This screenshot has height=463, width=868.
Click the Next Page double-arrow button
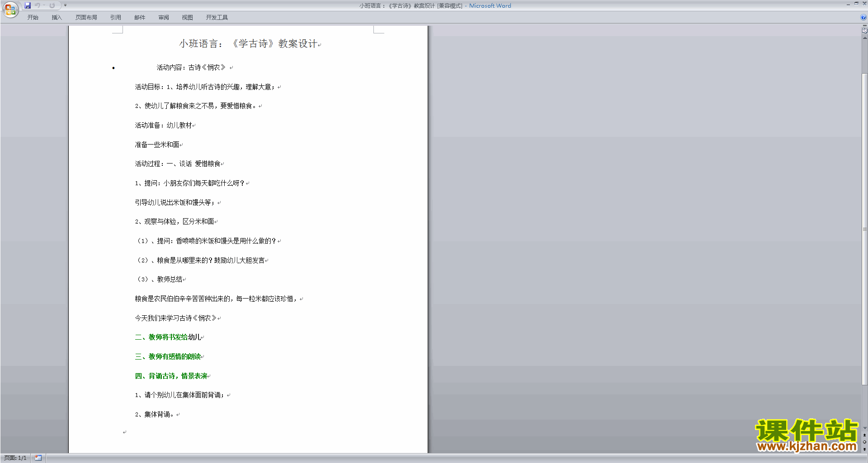[x=865, y=449]
